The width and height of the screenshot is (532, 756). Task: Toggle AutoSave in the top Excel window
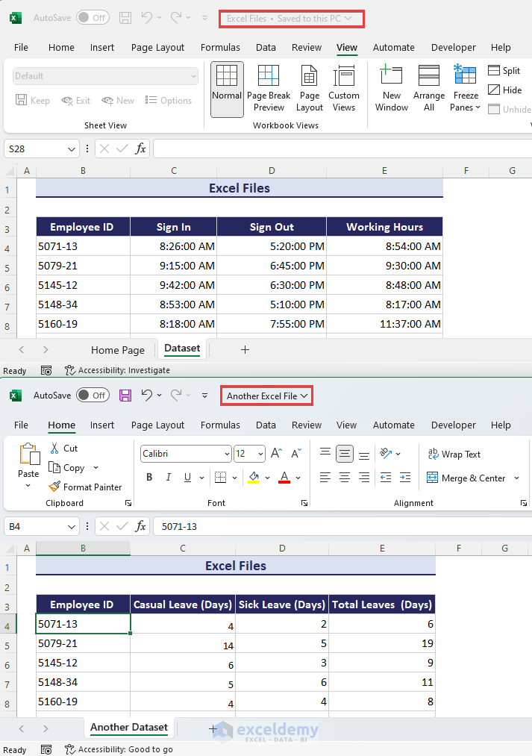point(93,17)
